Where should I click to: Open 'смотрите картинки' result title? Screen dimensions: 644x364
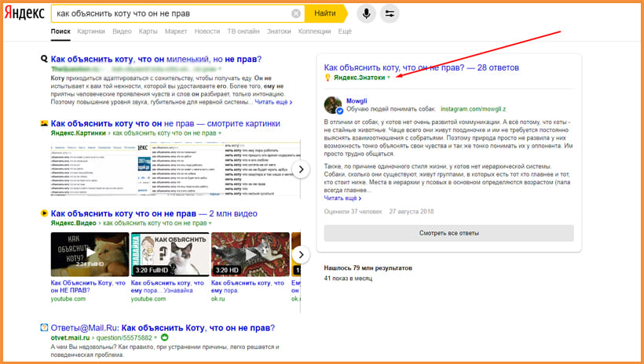[x=166, y=123]
